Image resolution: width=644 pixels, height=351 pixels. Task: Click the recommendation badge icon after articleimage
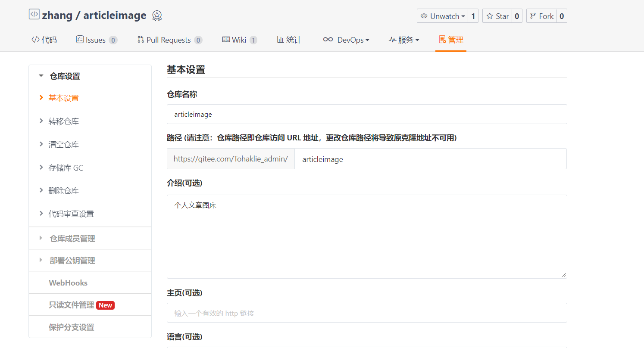[x=157, y=16]
